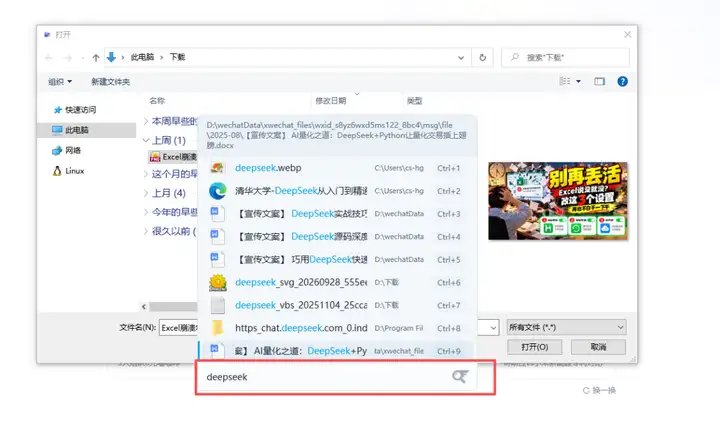The width and height of the screenshot is (720, 426).
Task: Open deepseek_svg_20260928 result
Action: click(338, 282)
